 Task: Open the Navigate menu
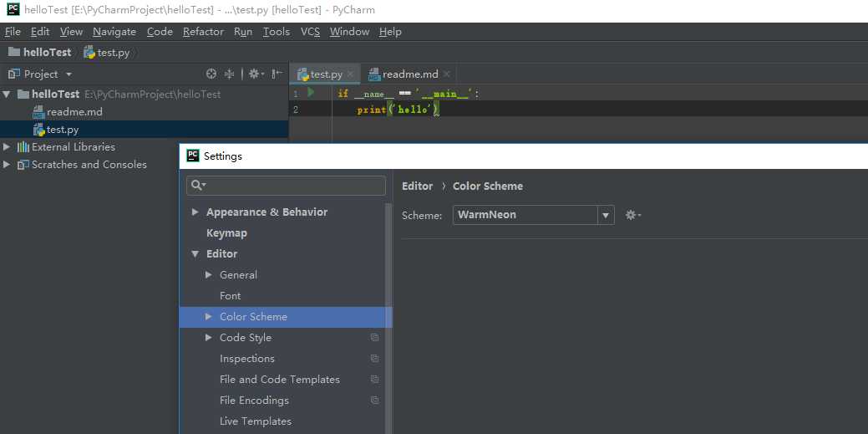tap(114, 32)
